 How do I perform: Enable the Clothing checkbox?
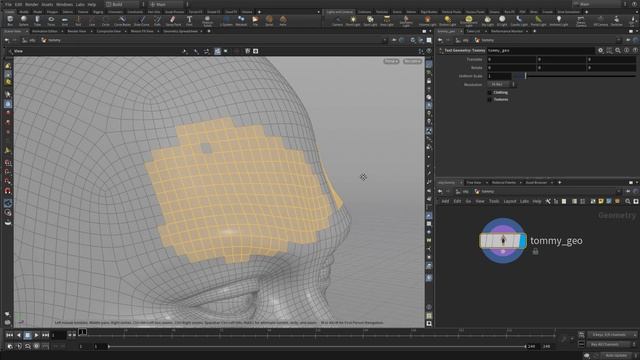point(489,93)
